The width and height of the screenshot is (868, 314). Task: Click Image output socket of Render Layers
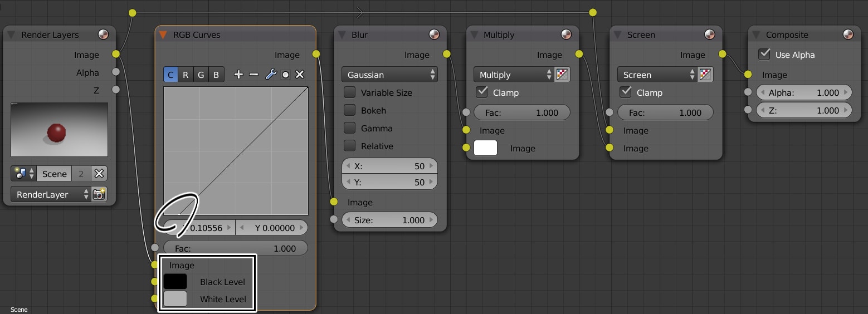click(x=116, y=54)
